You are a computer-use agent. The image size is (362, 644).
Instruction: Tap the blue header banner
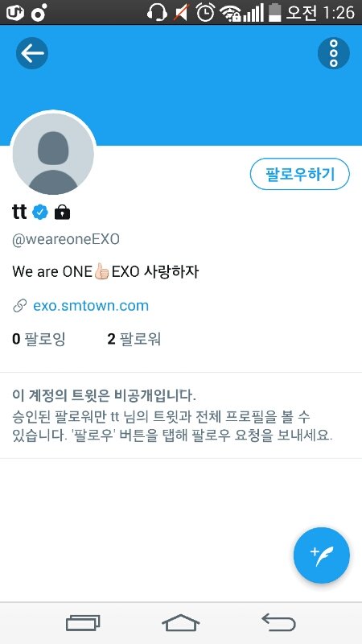181,85
